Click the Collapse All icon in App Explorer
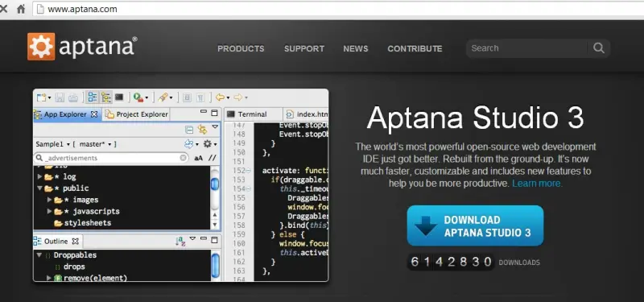Screen dimensions: 644x302 coord(189,130)
